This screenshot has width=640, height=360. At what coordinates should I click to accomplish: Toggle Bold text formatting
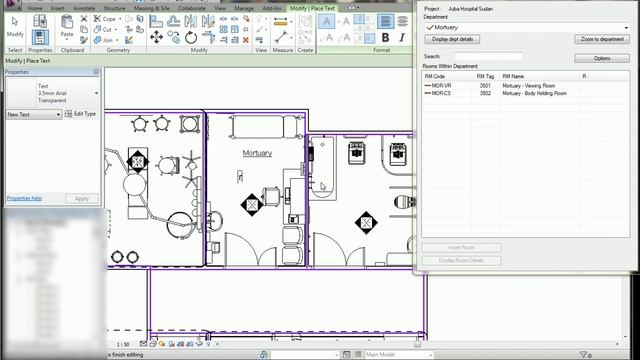coord(385,38)
